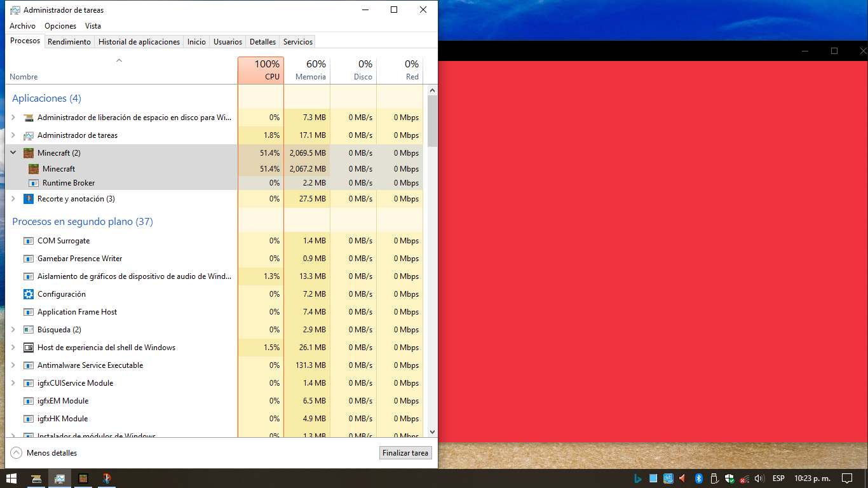Open the Opciones menu
This screenshot has height=488, width=868.
pos(60,26)
